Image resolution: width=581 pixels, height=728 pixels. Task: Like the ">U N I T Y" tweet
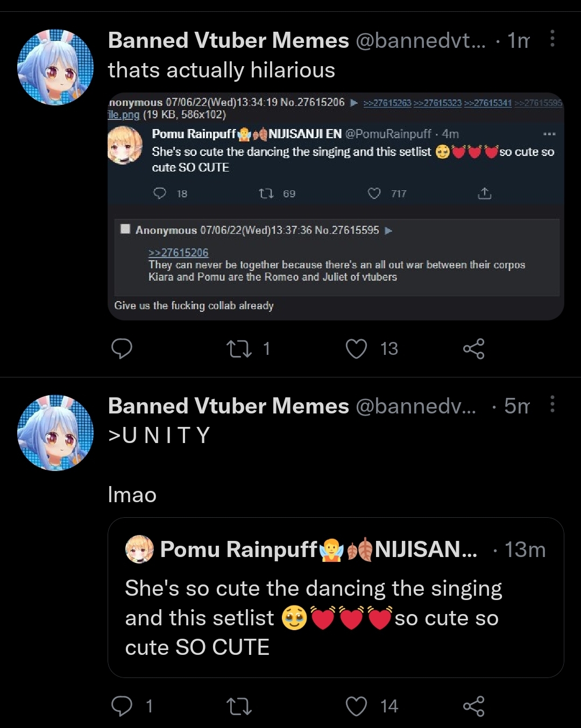pyautogui.click(x=356, y=705)
